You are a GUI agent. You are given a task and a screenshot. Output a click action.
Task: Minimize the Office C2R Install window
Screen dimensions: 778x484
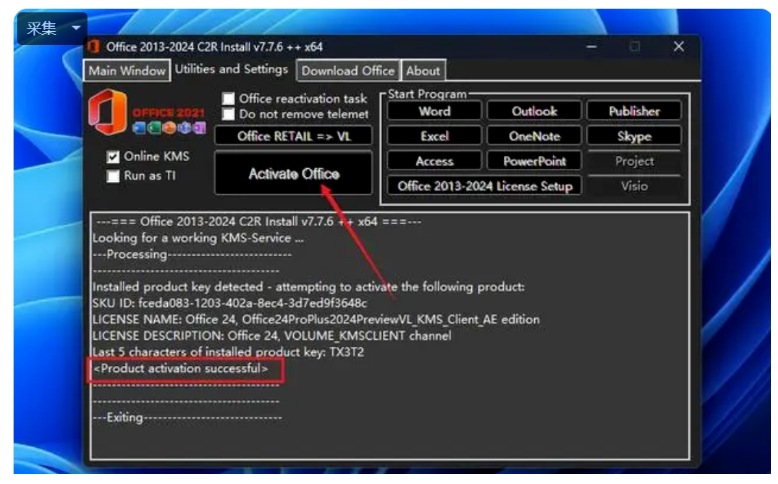591,47
